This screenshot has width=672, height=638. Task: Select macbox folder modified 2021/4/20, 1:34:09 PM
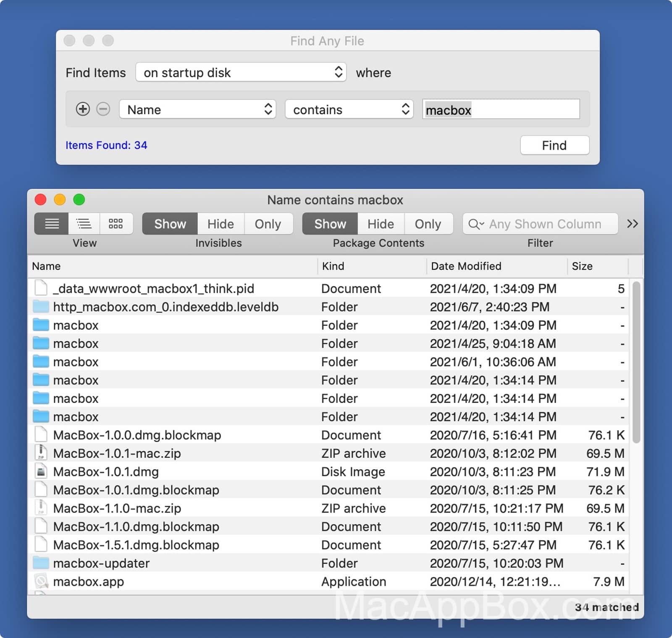pos(328,325)
